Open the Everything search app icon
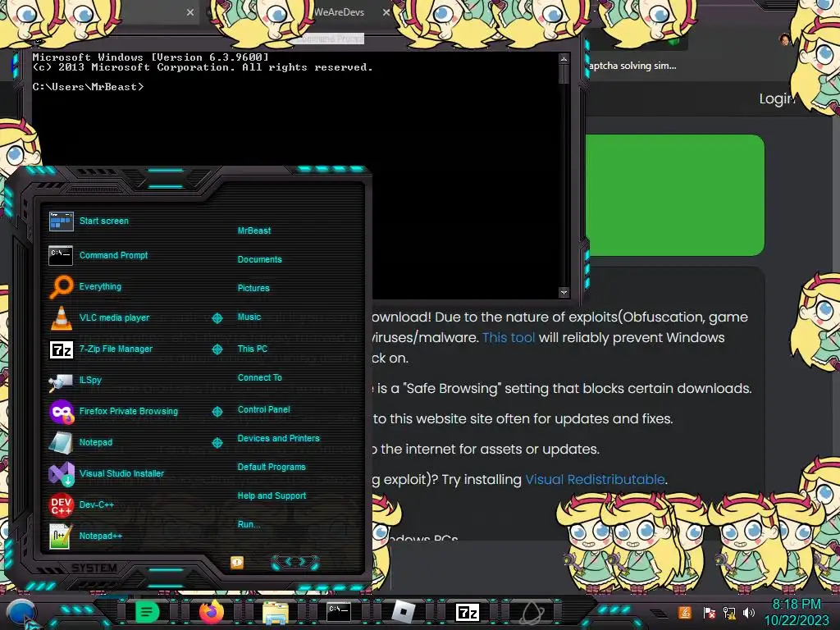This screenshot has width=840, height=630. click(61, 286)
